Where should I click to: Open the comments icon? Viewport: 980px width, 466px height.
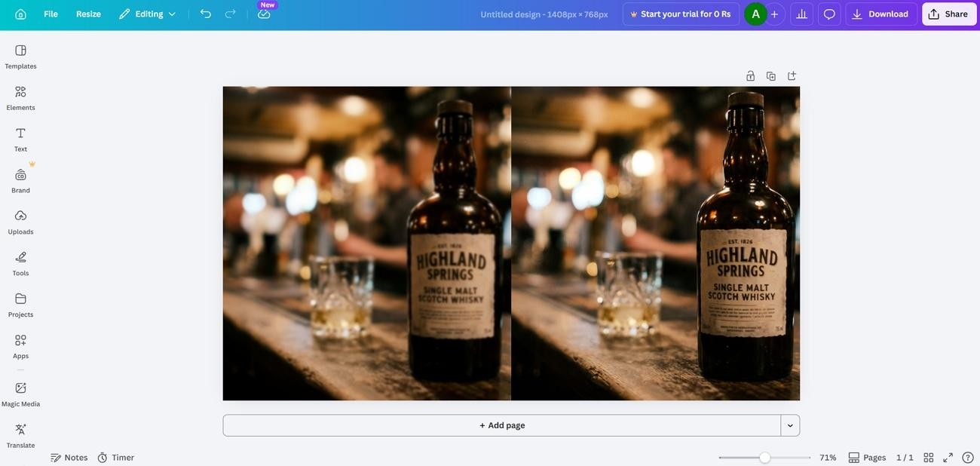point(829,14)
